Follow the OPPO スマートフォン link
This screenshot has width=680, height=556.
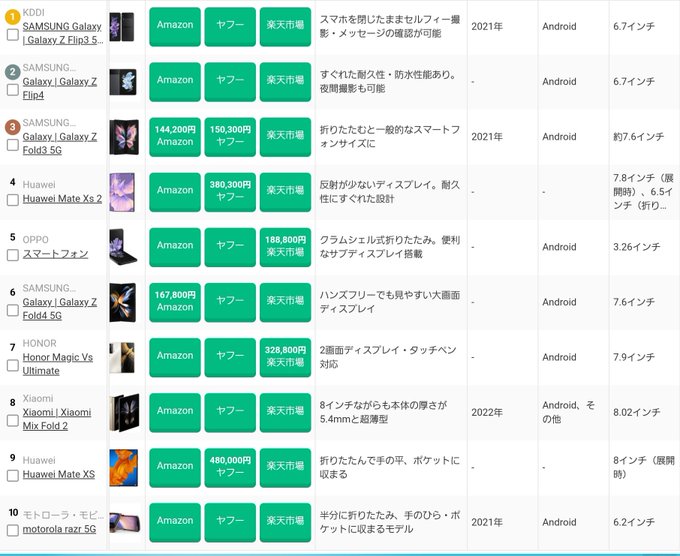55,254
